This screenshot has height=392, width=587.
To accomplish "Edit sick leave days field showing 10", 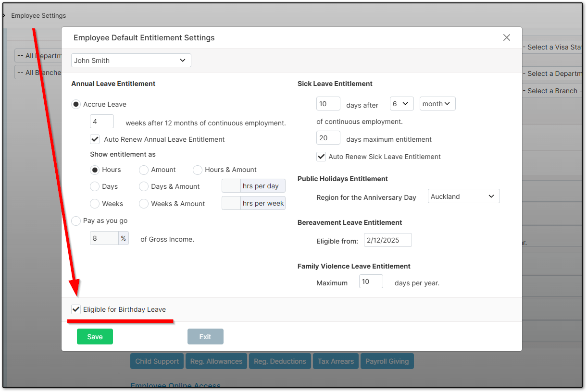I will pyautogui.click(x=328, y=104).
